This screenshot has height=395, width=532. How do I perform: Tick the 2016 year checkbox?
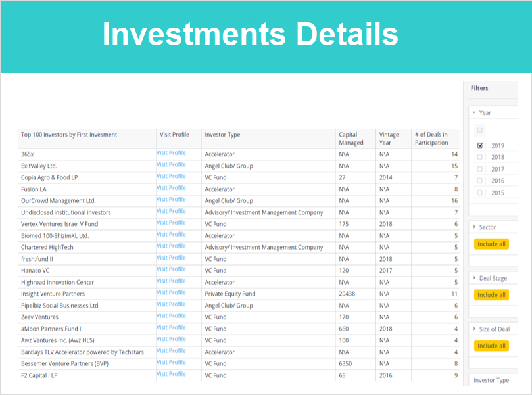pos(480,181)
